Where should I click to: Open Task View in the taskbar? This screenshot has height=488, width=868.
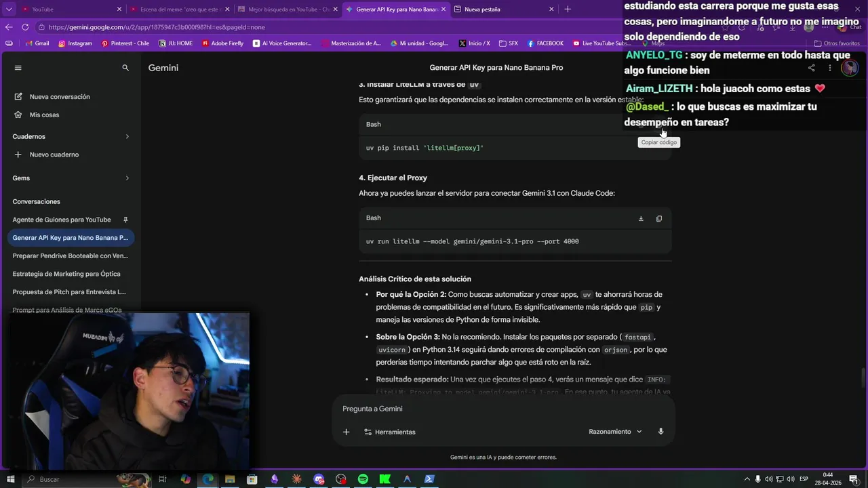[x=163, y=479]
